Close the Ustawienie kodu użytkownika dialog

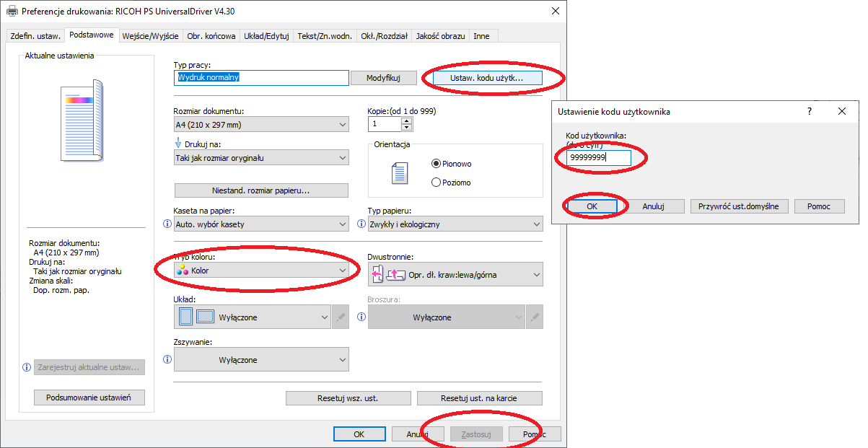pyautogui.click(x=842, y=111)
